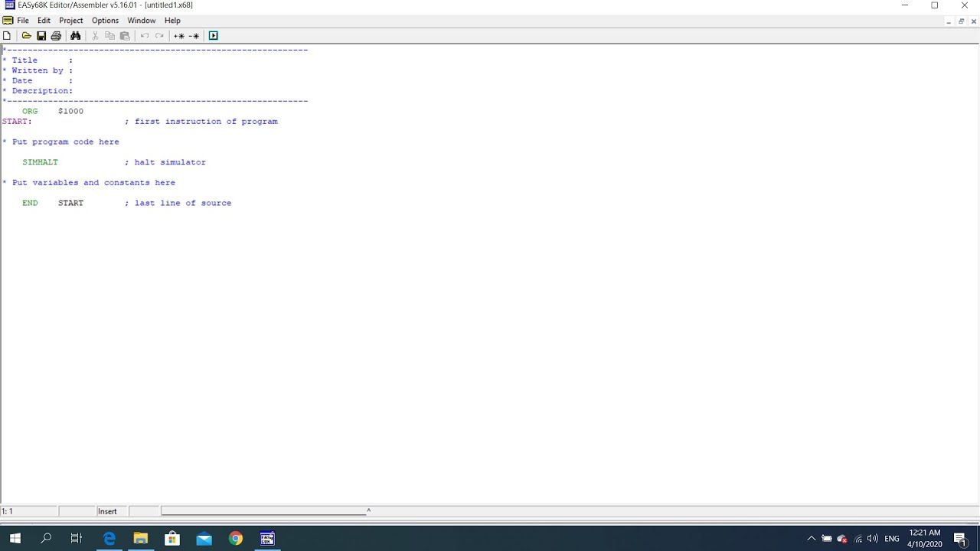This screenshot has width=980, height=551.
Task: Undo the last edit
Action: click(x=144, y=36)
